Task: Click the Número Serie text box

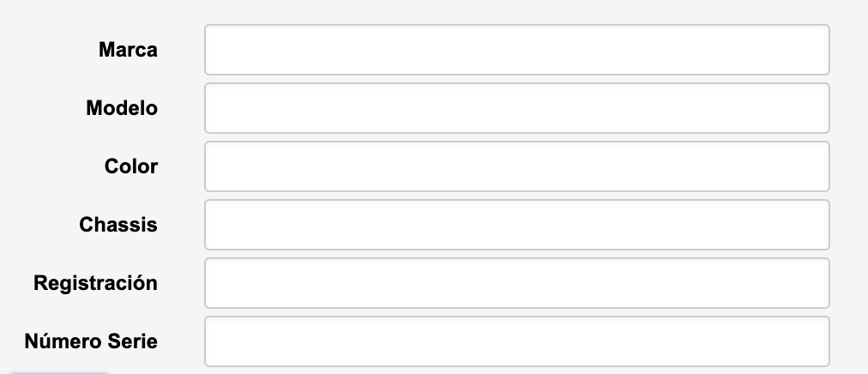Action: point(516,341)
